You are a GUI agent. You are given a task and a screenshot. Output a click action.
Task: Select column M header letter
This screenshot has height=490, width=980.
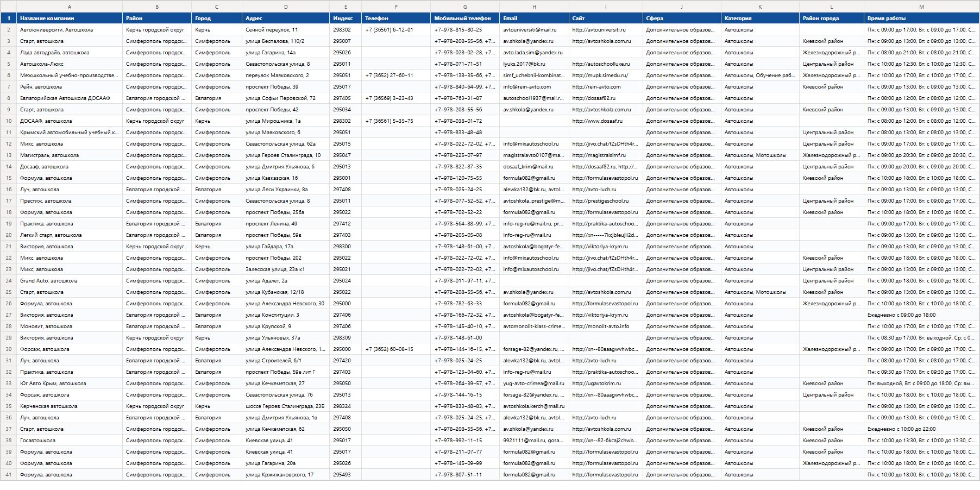tap(921, 7)
